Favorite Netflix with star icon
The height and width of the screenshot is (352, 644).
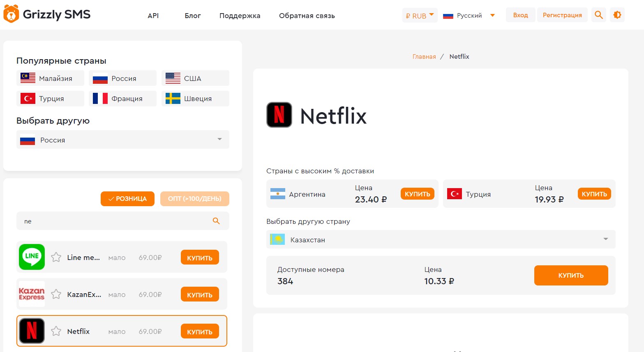click(56, 331)
